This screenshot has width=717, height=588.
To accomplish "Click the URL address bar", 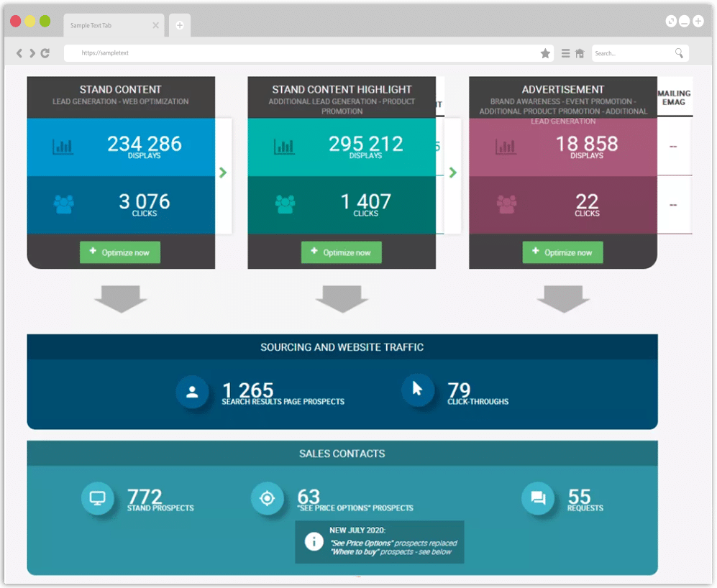I will (302, 53).
